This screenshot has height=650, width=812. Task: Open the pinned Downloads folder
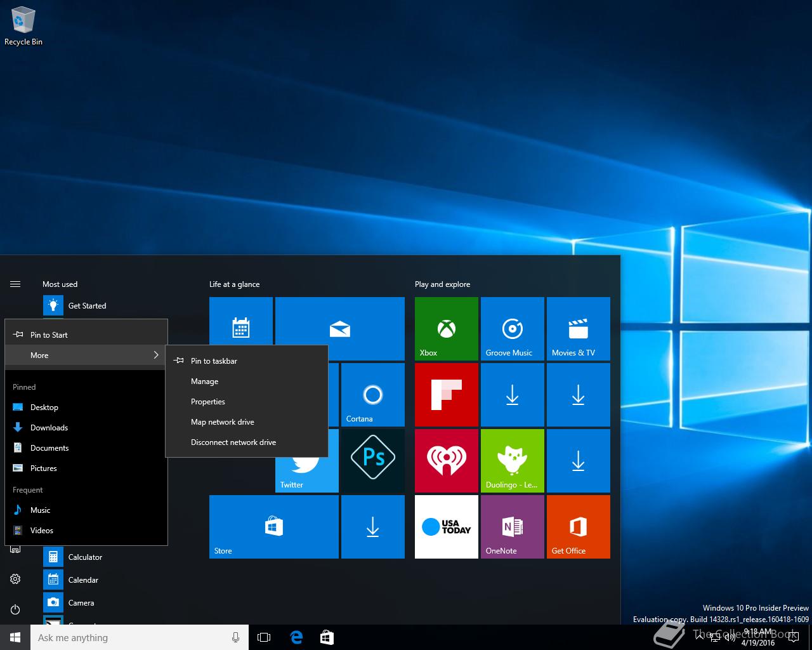[x=86, y=428]
